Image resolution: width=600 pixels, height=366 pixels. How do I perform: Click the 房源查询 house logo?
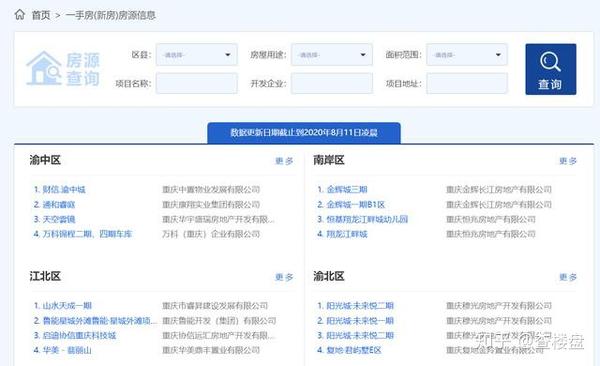[x=63, y=69]
